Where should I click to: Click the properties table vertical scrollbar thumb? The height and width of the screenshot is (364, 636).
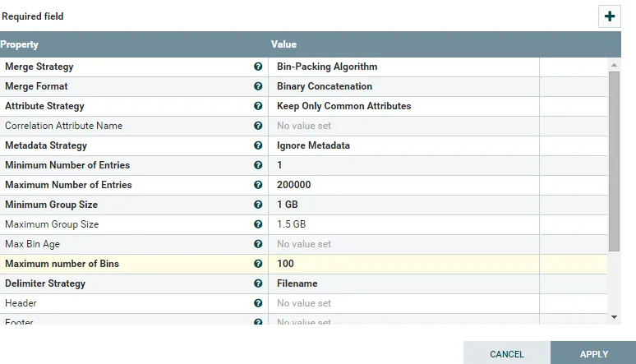coord(614,160)
